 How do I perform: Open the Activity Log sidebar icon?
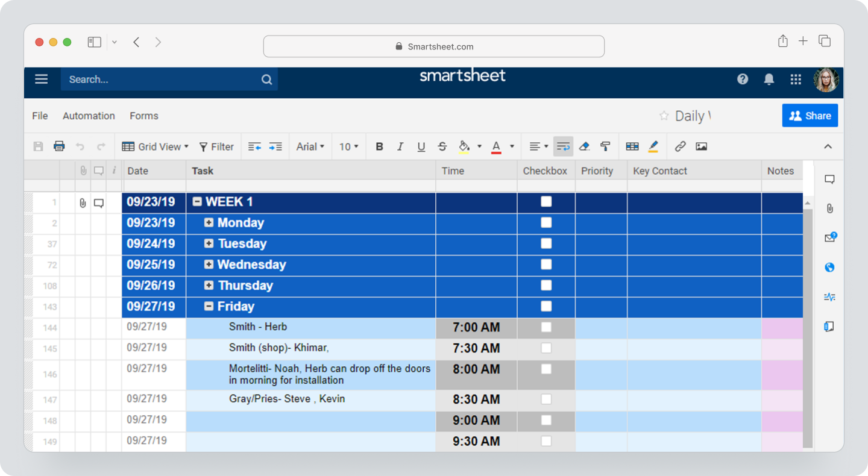(x=829, y=296)
